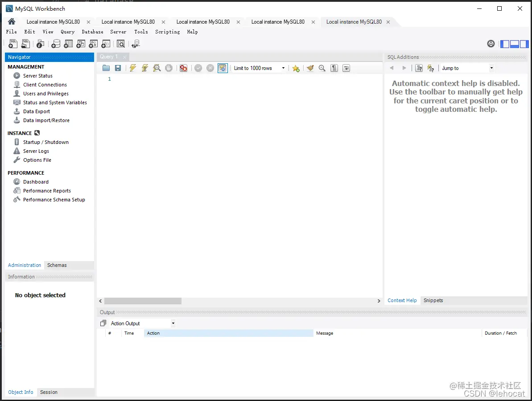Open find panel magnifier in query toolbar
532x401 pixels.
pos(322,68)
